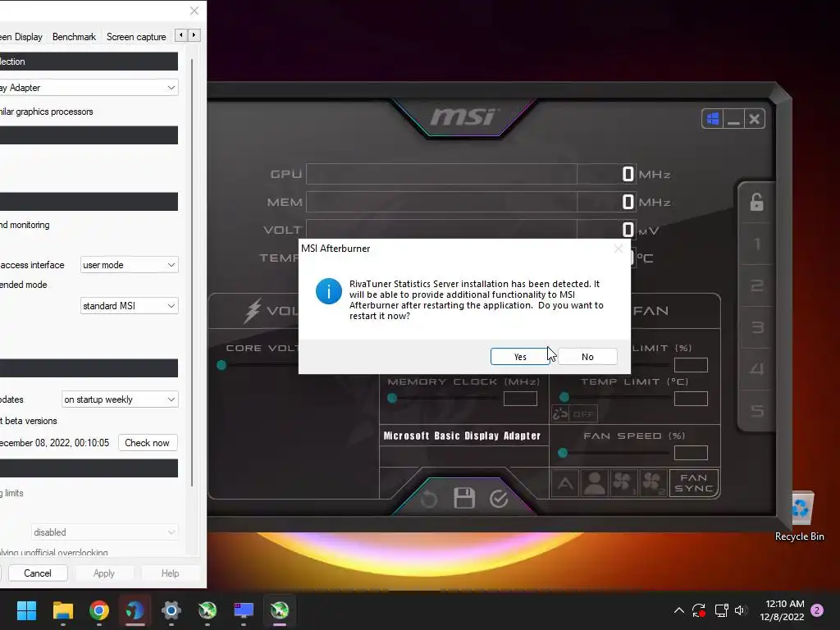Open the Screen capture tab
The height and width of the screenshot is (630, 840).
point(136,37)
